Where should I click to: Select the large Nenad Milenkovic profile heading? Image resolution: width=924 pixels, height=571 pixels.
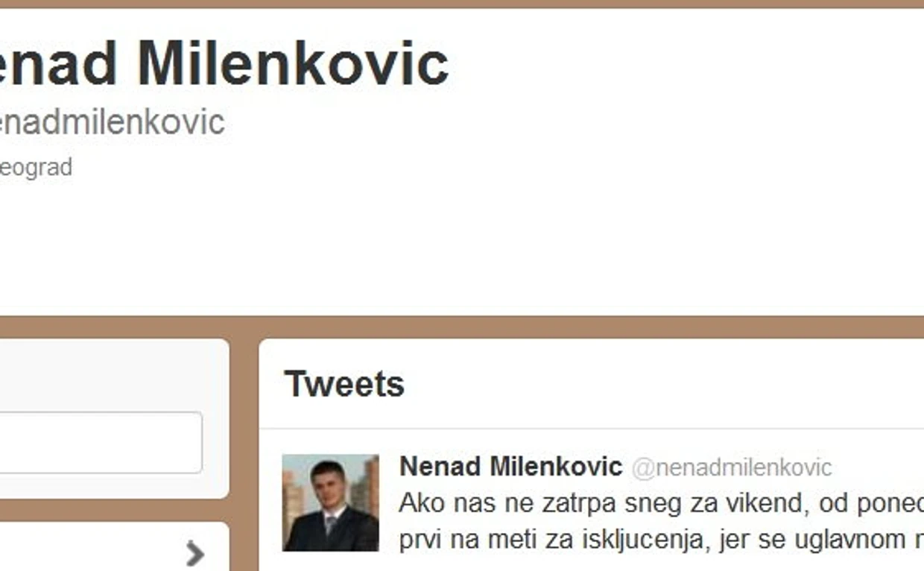[x=224, y=63]
